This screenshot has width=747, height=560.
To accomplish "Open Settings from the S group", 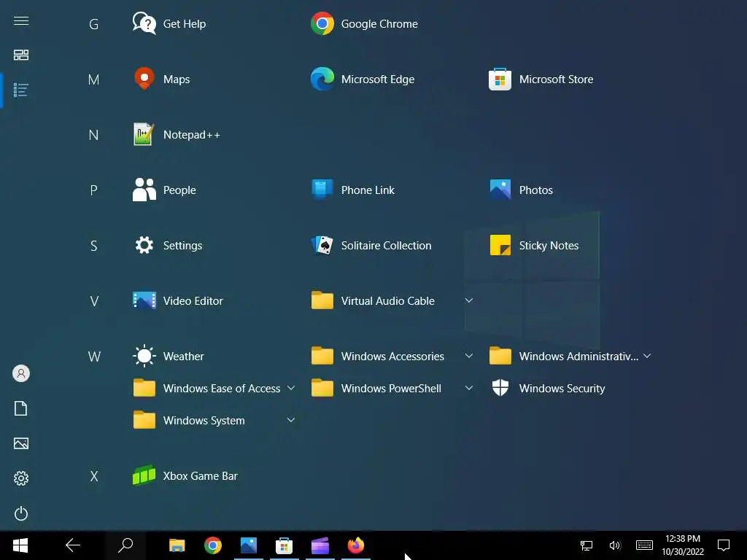I will click(x=167, y=245).
